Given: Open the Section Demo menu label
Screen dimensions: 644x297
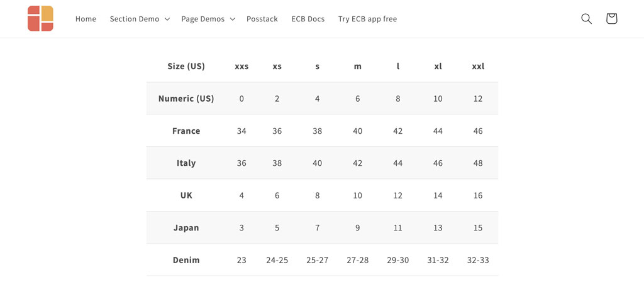Looking at the screenshot, I should tap(135, 19).
